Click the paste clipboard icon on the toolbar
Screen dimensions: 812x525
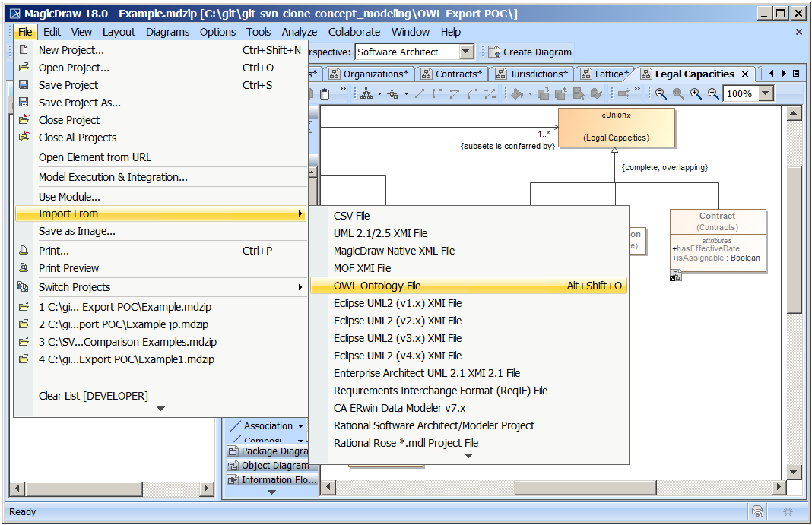click(x=324, y=93)
